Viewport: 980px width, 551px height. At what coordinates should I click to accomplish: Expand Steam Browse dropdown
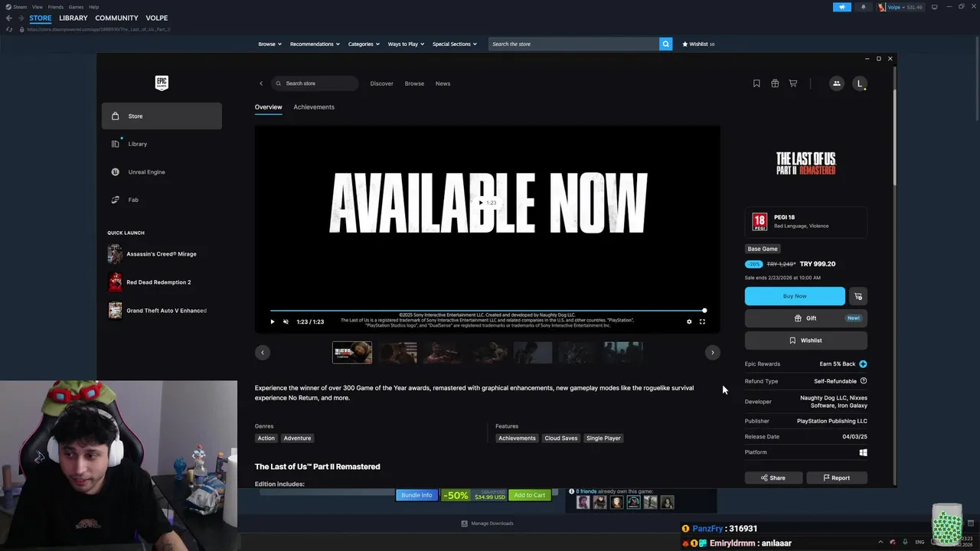click(x=269, y=44)
